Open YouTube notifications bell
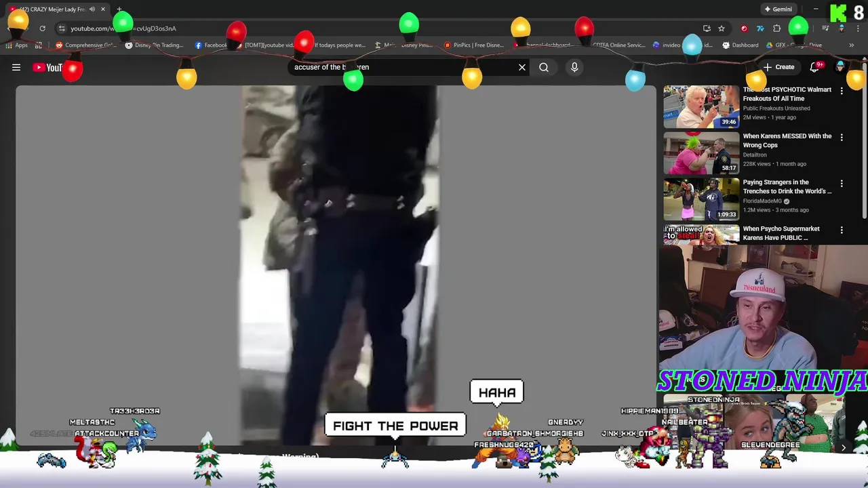Screen dimensions: 868x488 pos(816,67)
